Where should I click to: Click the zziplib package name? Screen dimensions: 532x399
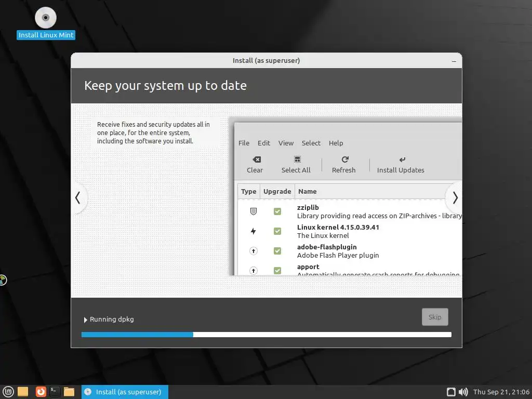(x=308, y=207)
